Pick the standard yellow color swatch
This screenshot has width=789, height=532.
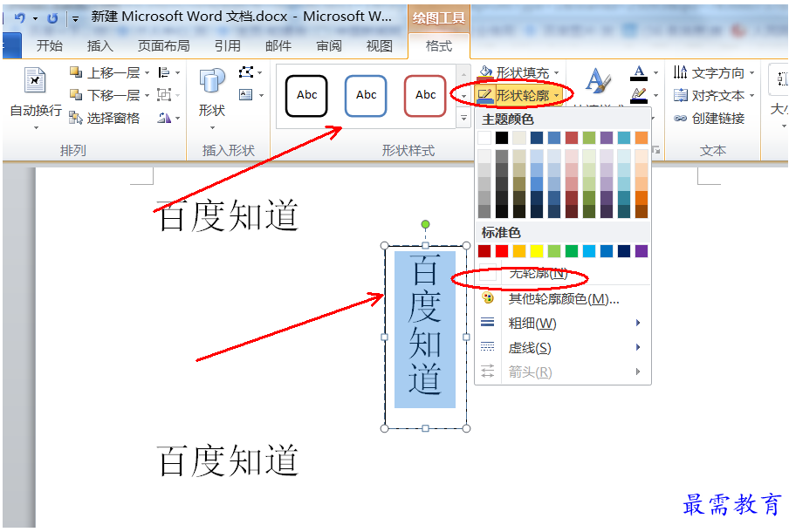[537, 251]
